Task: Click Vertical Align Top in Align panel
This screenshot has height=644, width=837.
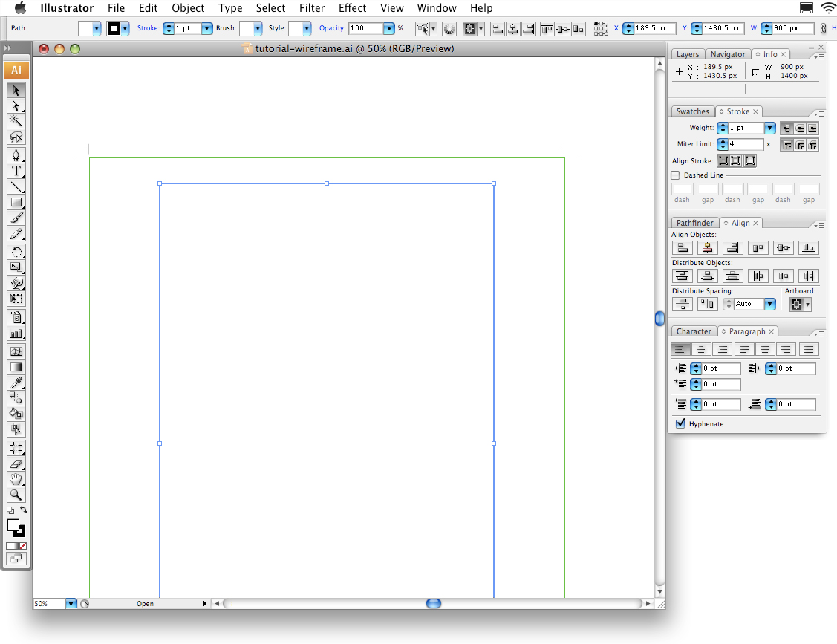Action: pos(758,247)
